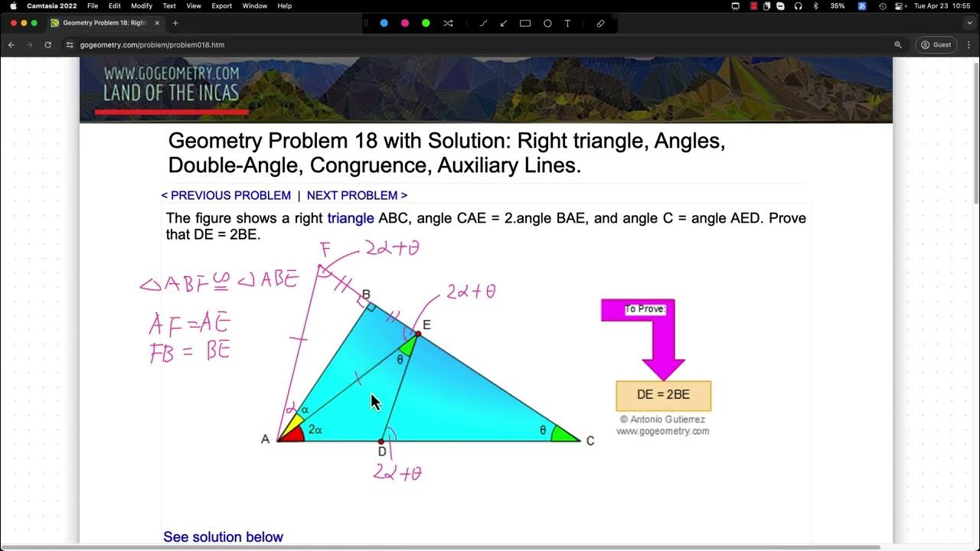
Task: Activate the eraser tool on the toolbar
Action: point(599,23)
